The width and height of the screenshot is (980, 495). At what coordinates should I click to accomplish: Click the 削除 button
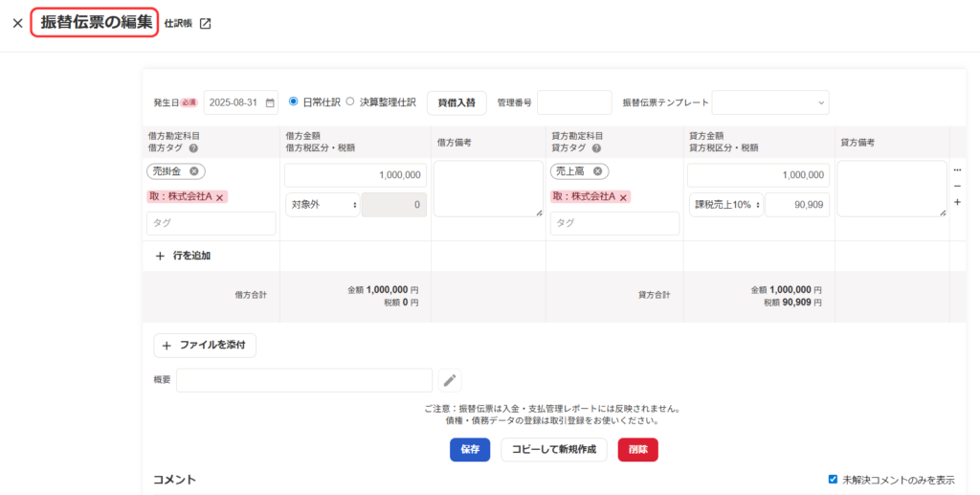(637, 450)
